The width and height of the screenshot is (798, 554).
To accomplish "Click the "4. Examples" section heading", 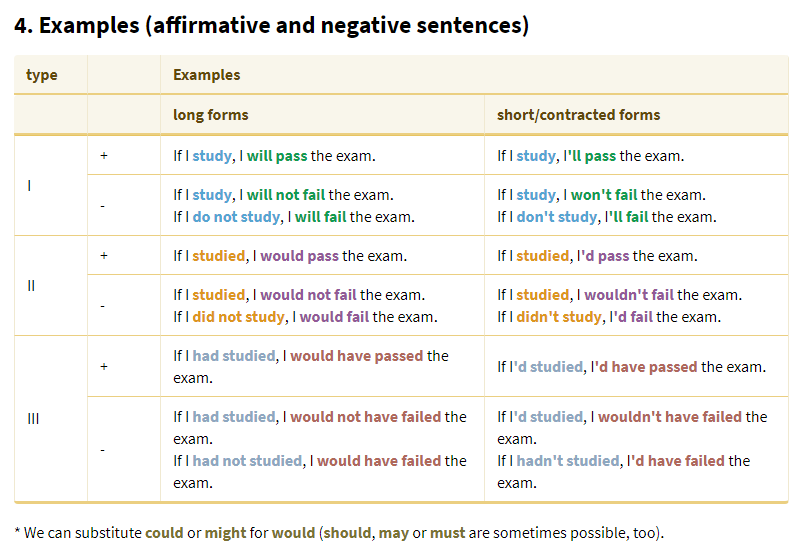I will click(271, 26).
